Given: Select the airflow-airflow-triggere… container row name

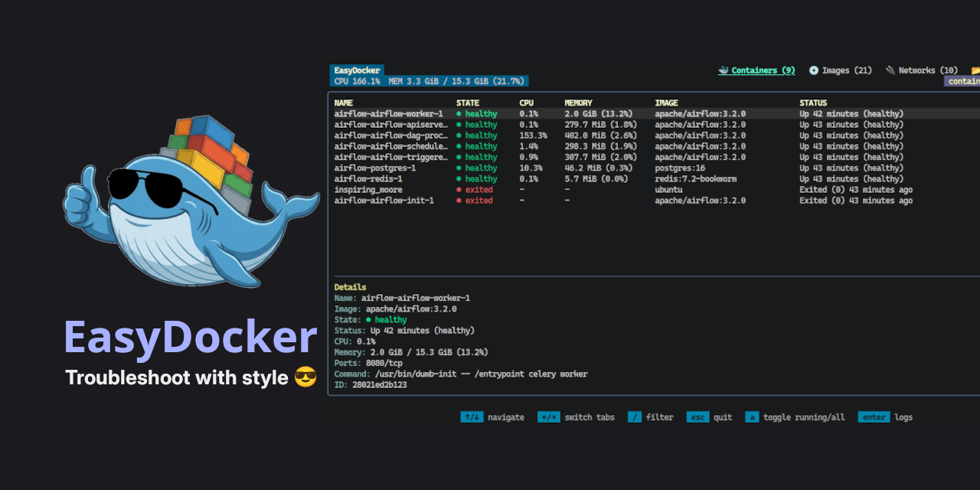Looking at the screenshot, I should pyautogui.click(x=390, y=157).
